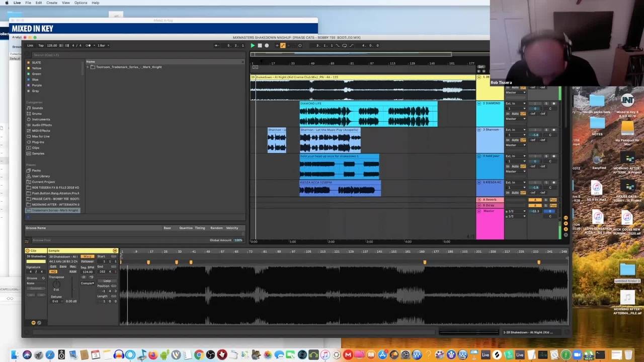Open the Sounds category

37,108
